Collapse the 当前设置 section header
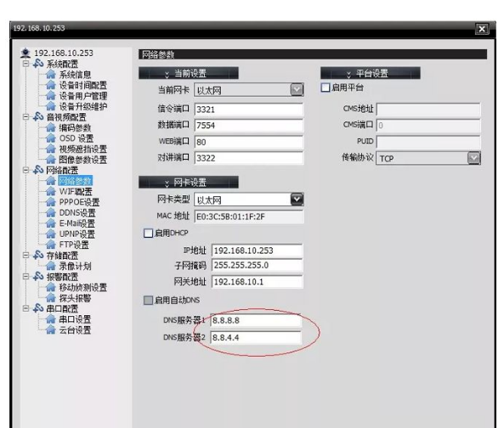The width and height of the screenshot is (504, 428). pyautogui.click(x=189, y=73)
